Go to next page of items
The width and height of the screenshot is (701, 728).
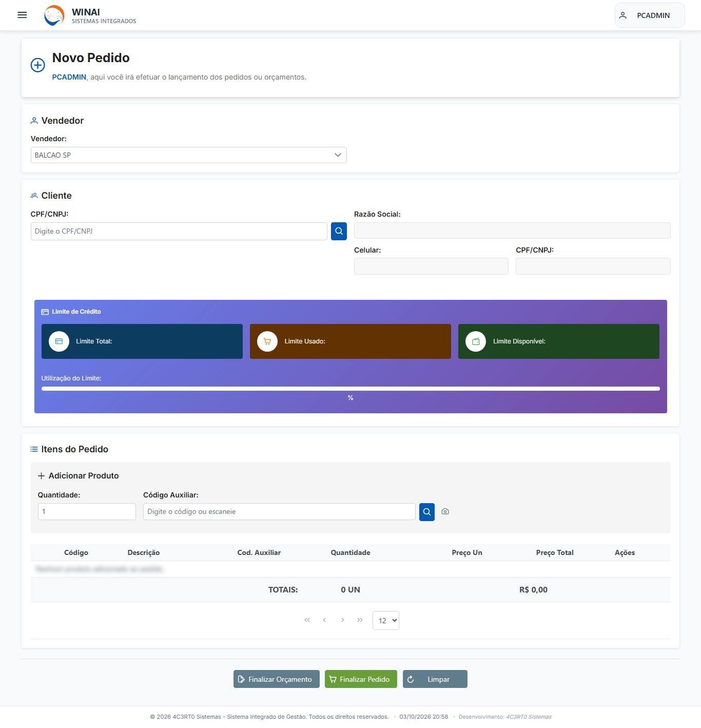coord(342,620)
